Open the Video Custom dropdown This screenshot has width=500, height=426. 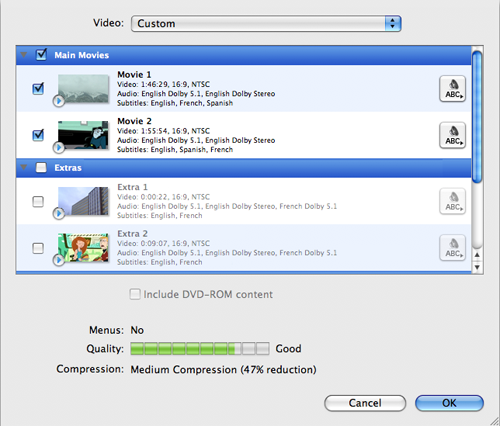266,23
